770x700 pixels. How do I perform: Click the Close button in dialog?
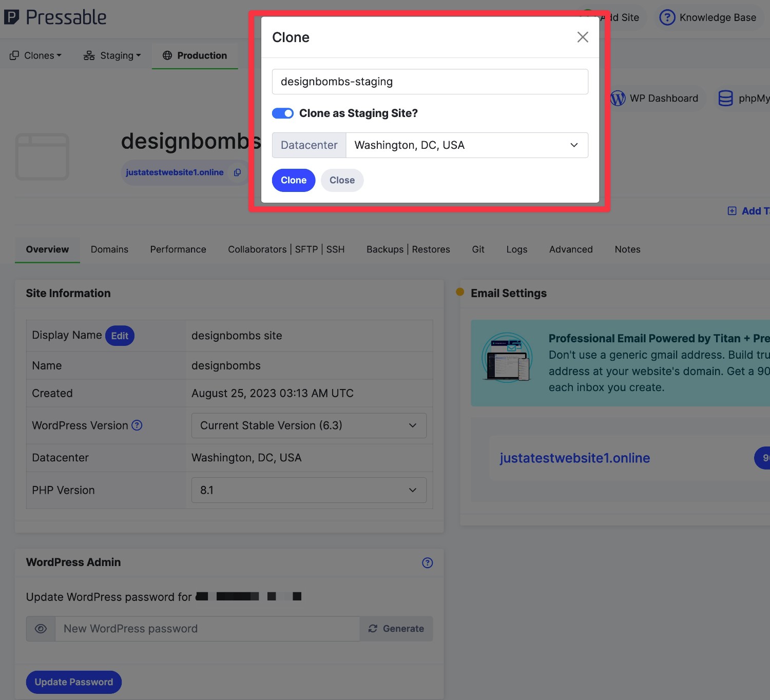342,180
